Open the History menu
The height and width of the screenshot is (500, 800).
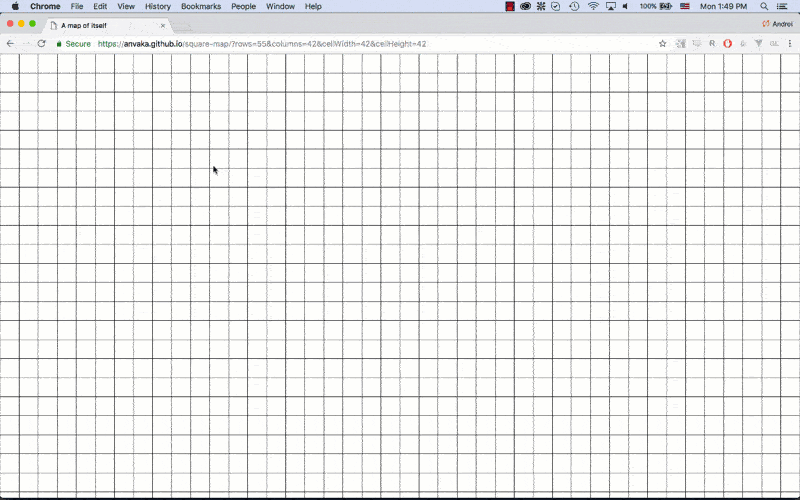pyautogui.click(x=158, y=6)
